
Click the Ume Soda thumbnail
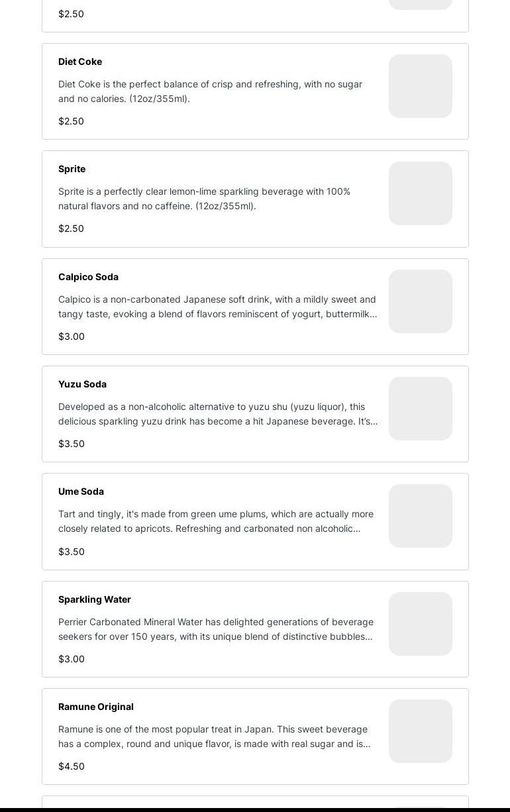point(421,516)
